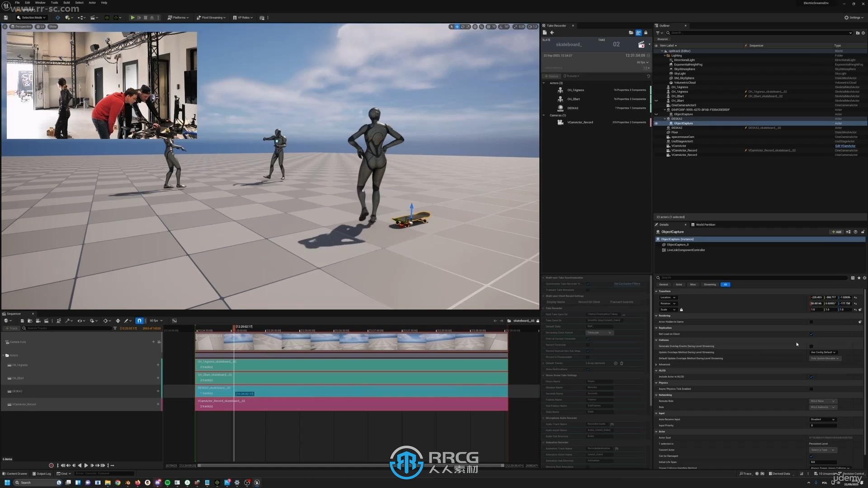Open the Location type dropdown
Image resolution: width=868 pixels, height=488 pixels.
coord(668,297)
